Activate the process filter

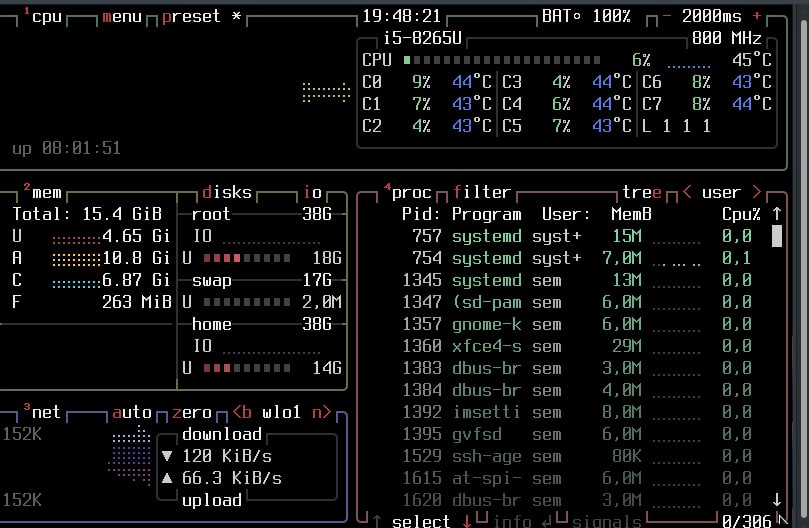tap(482, 192)
